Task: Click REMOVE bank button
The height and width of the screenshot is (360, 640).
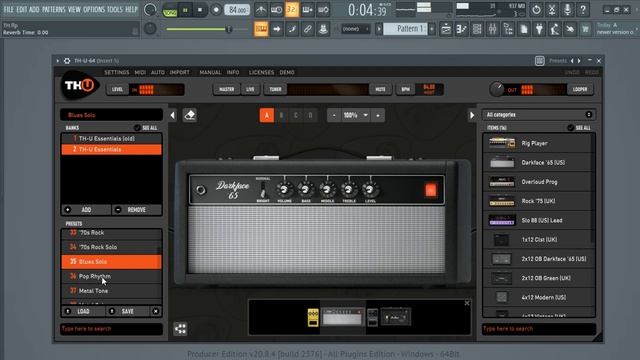Action: [x=137, y=210]
